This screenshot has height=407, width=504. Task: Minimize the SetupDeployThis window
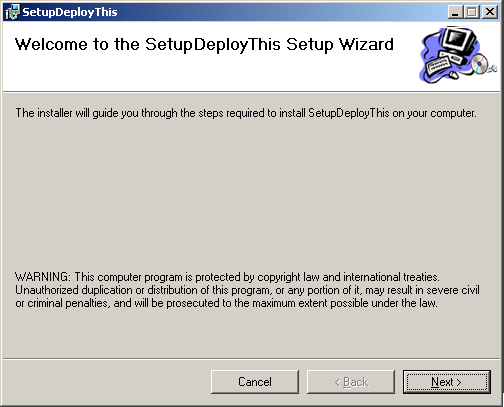pos(455,12)
